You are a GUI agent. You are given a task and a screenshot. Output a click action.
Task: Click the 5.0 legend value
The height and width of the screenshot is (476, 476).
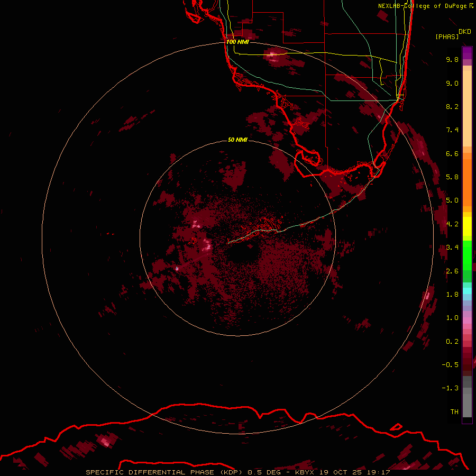[452, 200]
